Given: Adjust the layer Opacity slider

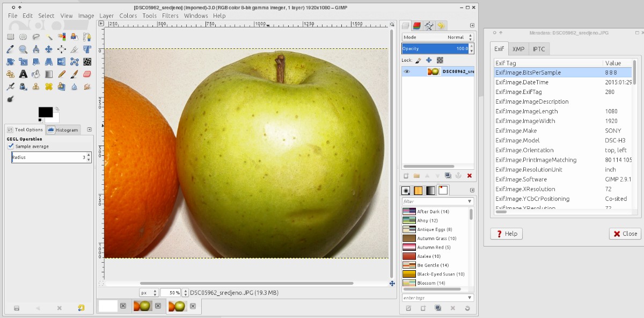Looking at the screenshot, I should pos(438,48).
